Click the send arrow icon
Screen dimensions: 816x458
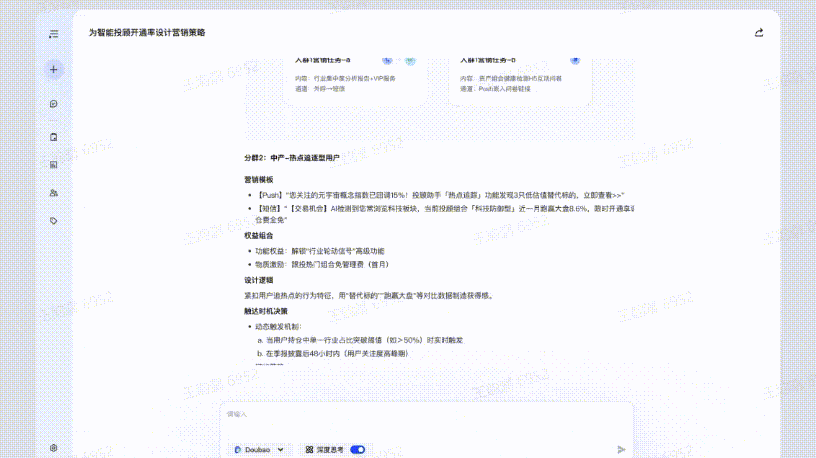point(621,449)
